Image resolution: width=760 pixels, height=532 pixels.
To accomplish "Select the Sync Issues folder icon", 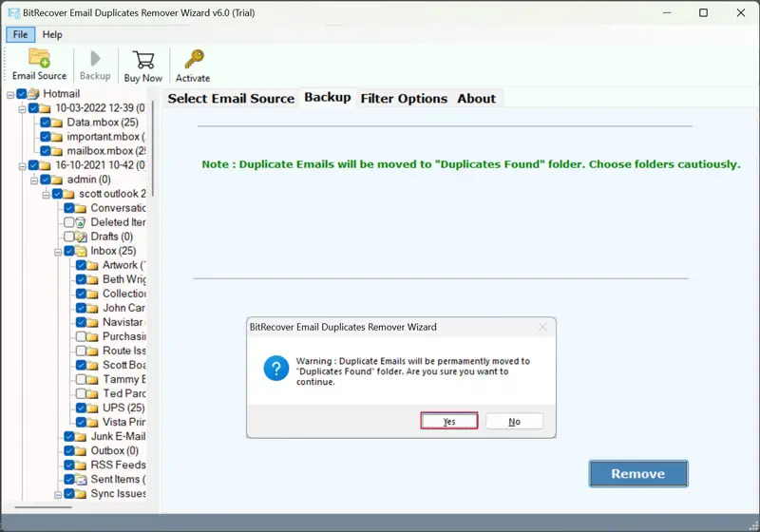I will click(81, 494).
